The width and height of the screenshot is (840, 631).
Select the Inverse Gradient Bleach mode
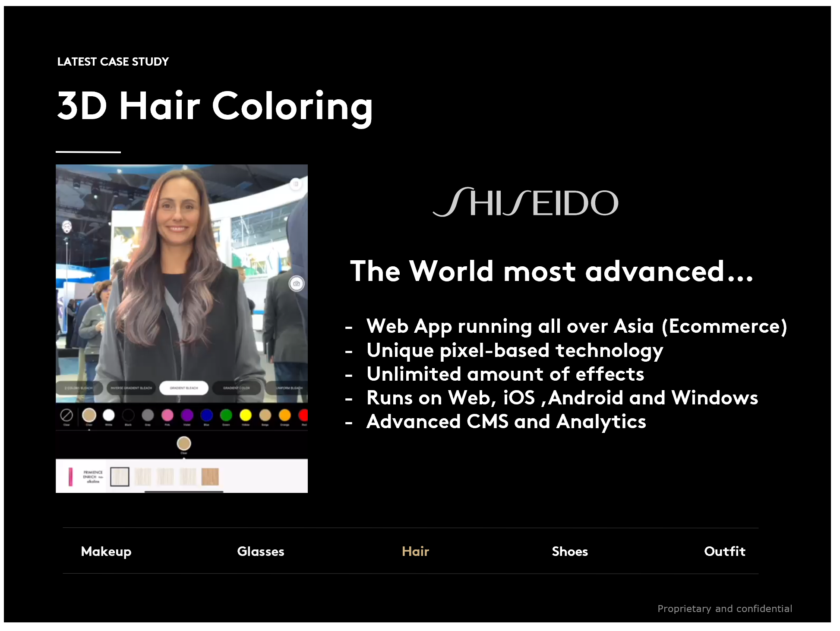click(131, 388)
